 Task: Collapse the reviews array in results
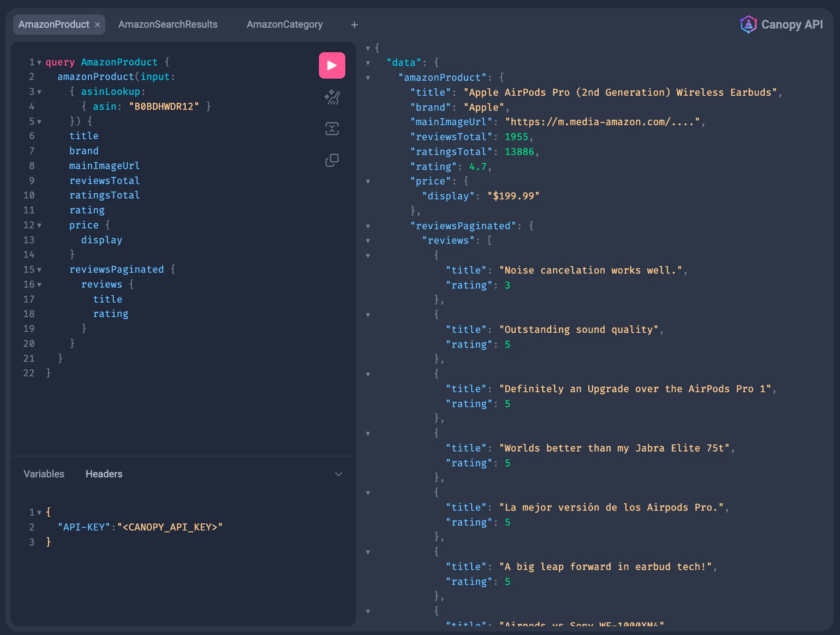click(x=368, y=240)
